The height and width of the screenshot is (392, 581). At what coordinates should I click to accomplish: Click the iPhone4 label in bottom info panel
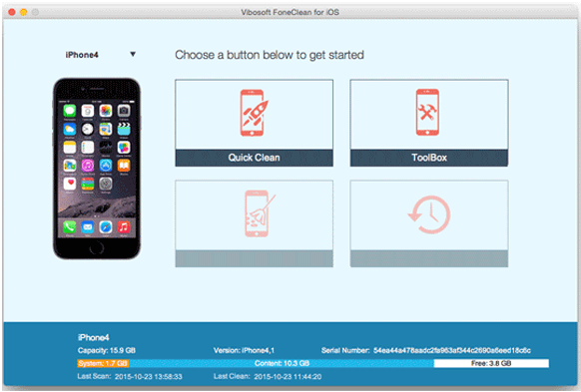94,337
